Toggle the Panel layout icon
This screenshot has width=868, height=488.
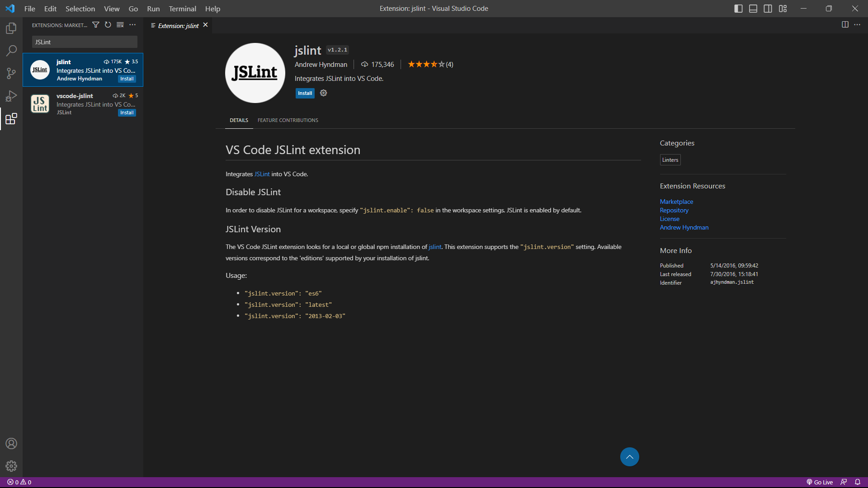[x=753, y=9]
